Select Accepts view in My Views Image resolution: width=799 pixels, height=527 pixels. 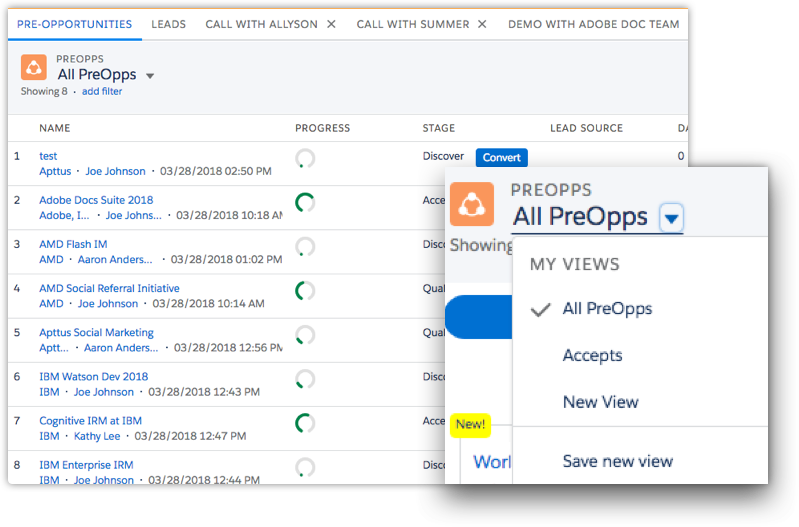(x=593, y=355)
